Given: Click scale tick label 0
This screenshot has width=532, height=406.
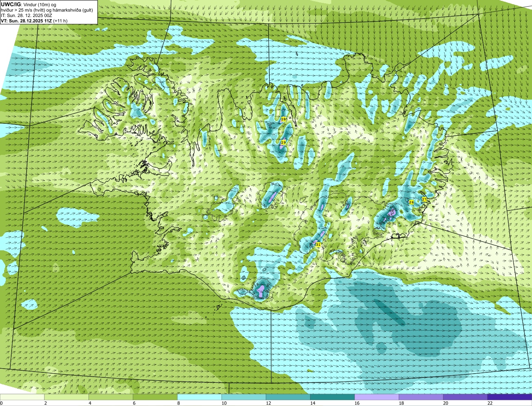Looking at the screenshot, I should (1, 403).
